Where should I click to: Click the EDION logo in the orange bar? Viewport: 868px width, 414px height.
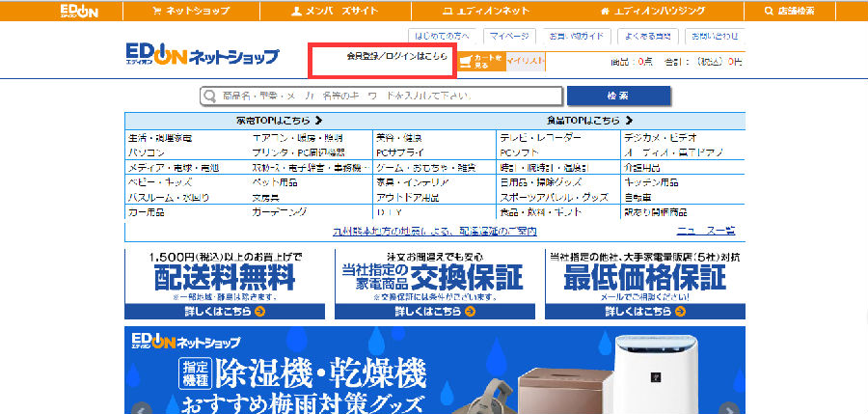point(79,11)
